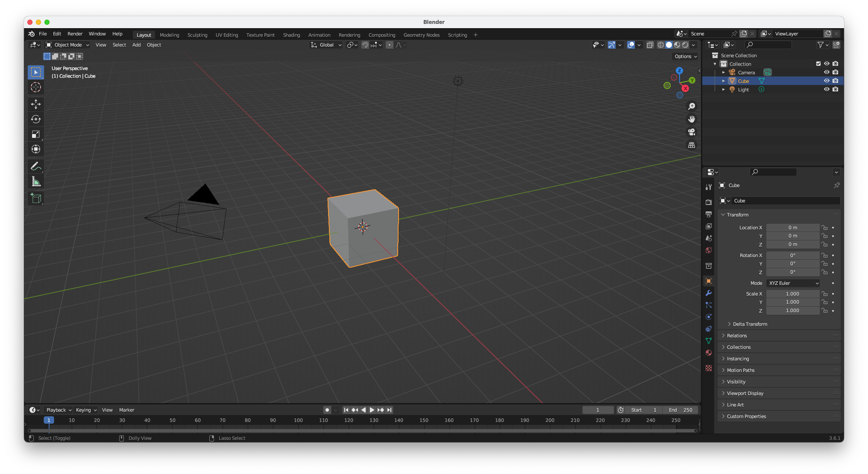Click the Scale X value field
The image size is (868, 474).
click(792, 294)
